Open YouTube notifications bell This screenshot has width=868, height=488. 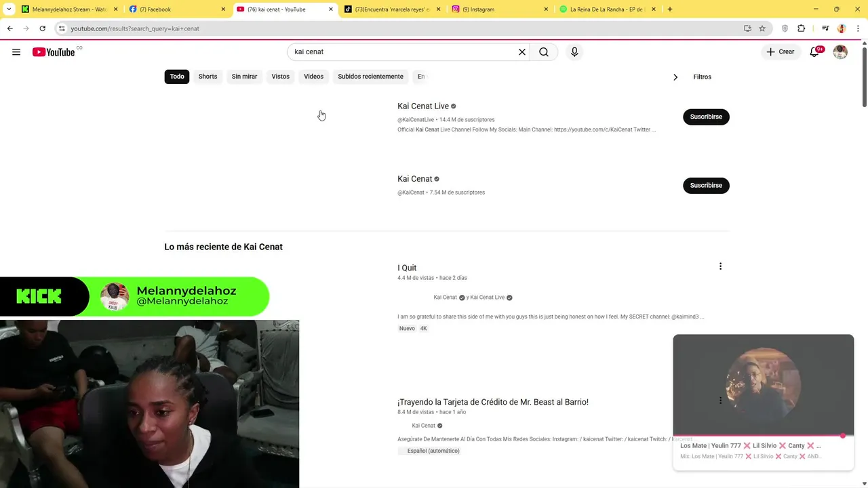click(815, 52)
